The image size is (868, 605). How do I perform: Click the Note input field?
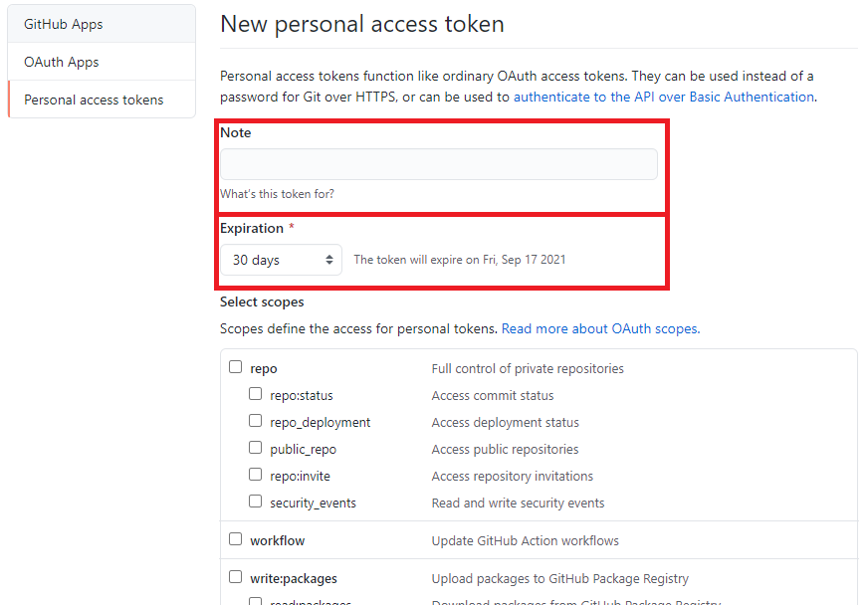click(438, 164)
